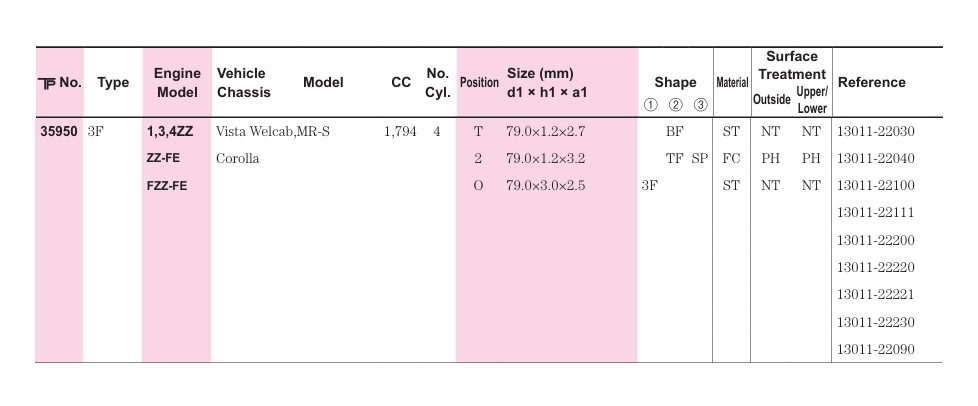The width and height of the screenshot is (978, 406).
Task: Click Vista Welcab,MR-S vehicle text
Action: 273,132
